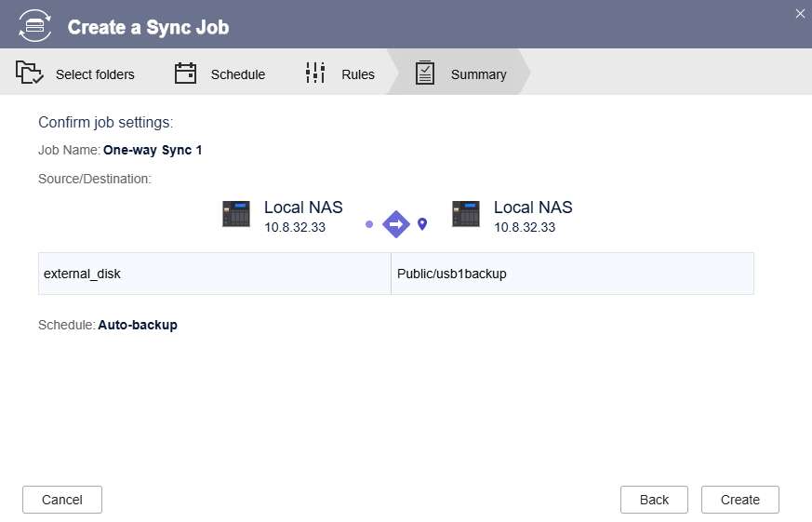The height and width of the screenshot is (522, 812).
Task: Click the source IP 10.8.32.33 beside external_disk side
Action: click(295, 227)
